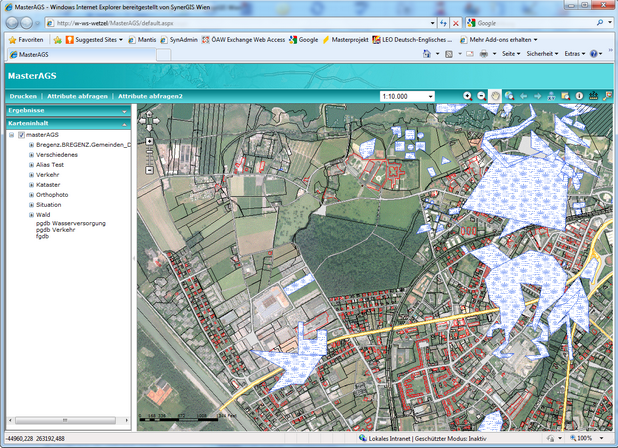
Task: Select the fgdb layer entry
Action: (x=43, y=236)
